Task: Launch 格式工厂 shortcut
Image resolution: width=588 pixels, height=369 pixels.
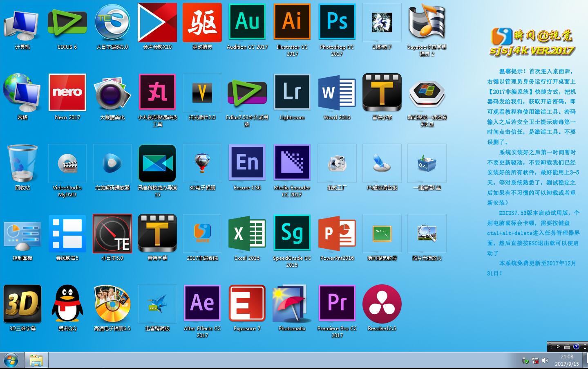Action: (337, 163)
